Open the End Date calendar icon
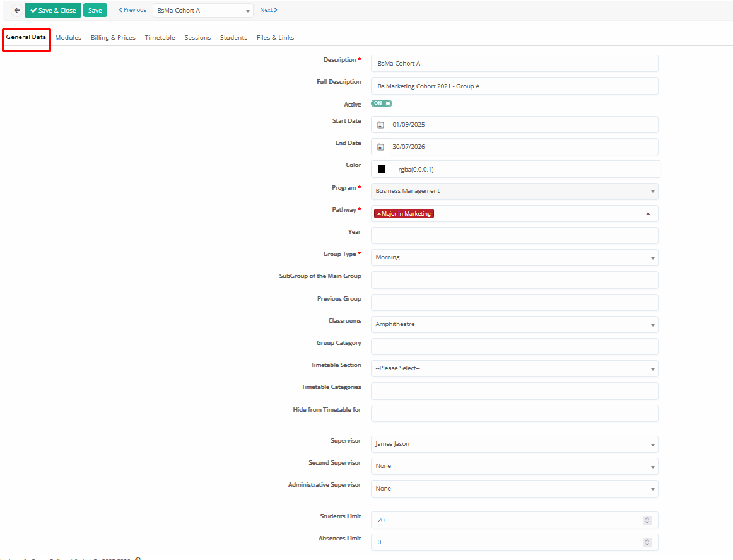The image size is (733, 560). click(x=380, y=147)
